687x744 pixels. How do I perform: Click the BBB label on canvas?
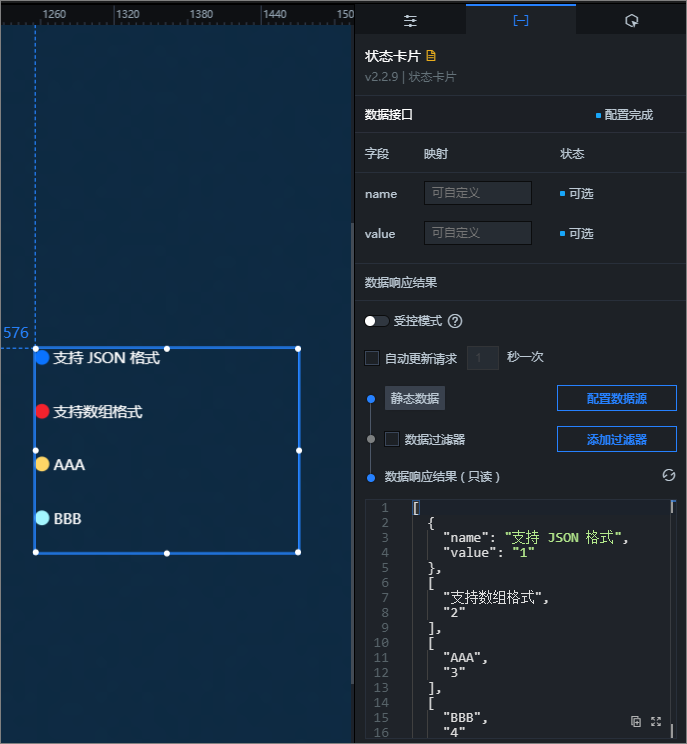(67, 518)
